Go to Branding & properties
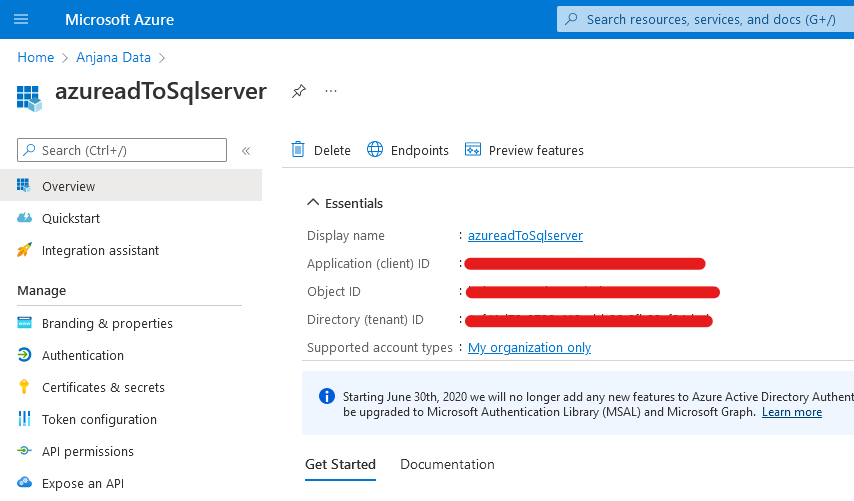854x501 pixels. (107, 323)
